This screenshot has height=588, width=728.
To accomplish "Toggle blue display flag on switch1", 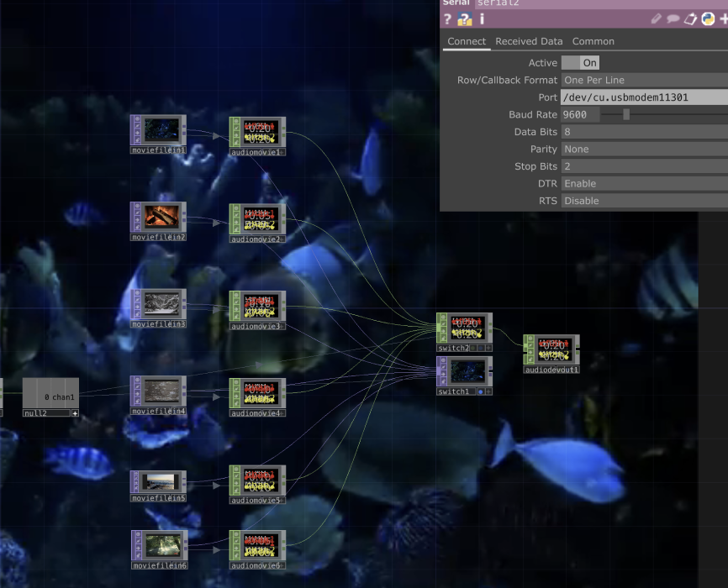I will tap(480, 391).
